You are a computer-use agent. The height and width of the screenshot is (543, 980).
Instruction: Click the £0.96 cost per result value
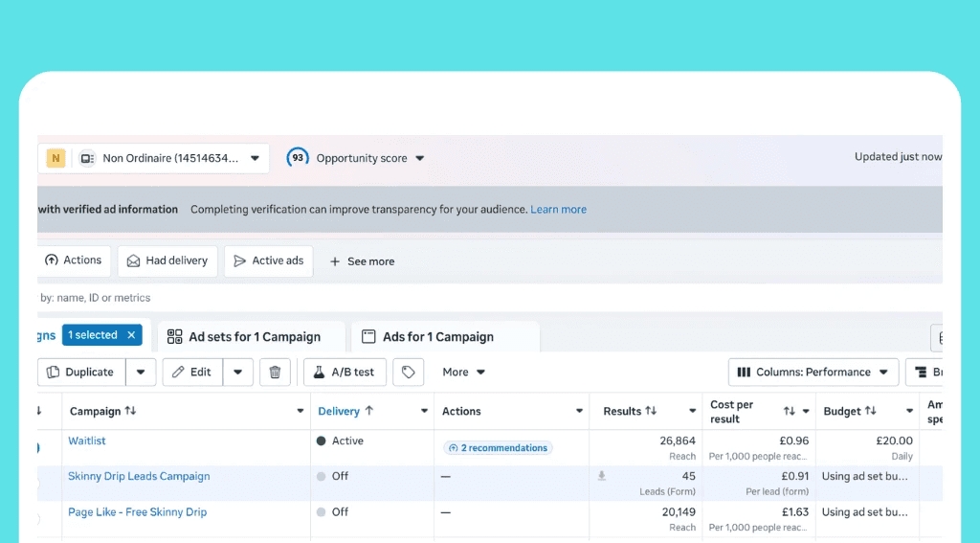coord(793,441)
